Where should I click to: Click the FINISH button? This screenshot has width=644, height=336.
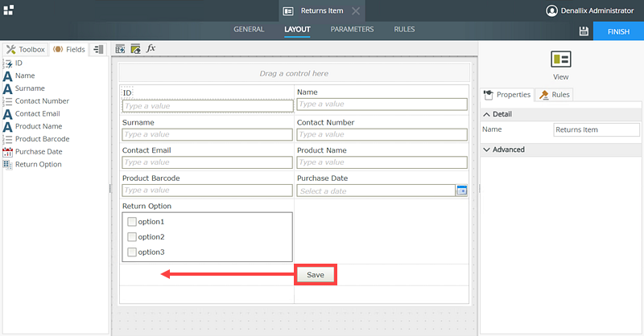pos(617,31)
